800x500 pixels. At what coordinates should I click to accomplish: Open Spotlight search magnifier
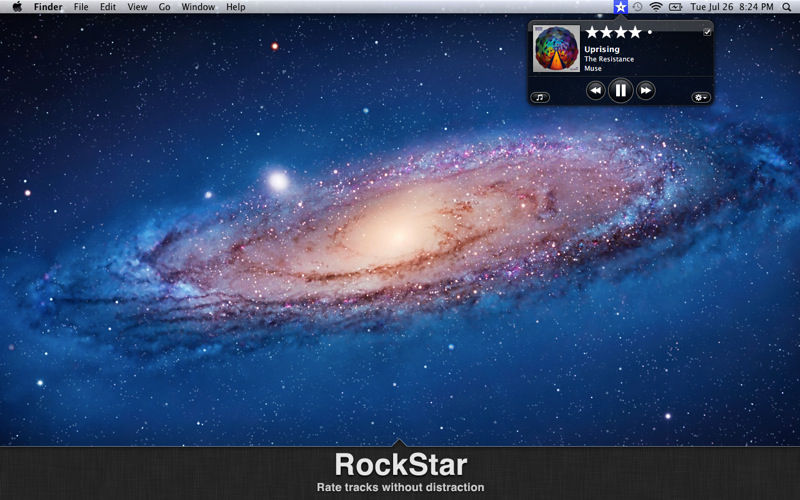click(x=786, y=7)
